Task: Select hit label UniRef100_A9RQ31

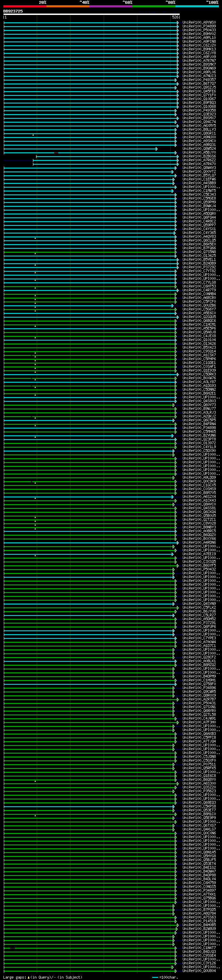Action: tap(199, 145)
